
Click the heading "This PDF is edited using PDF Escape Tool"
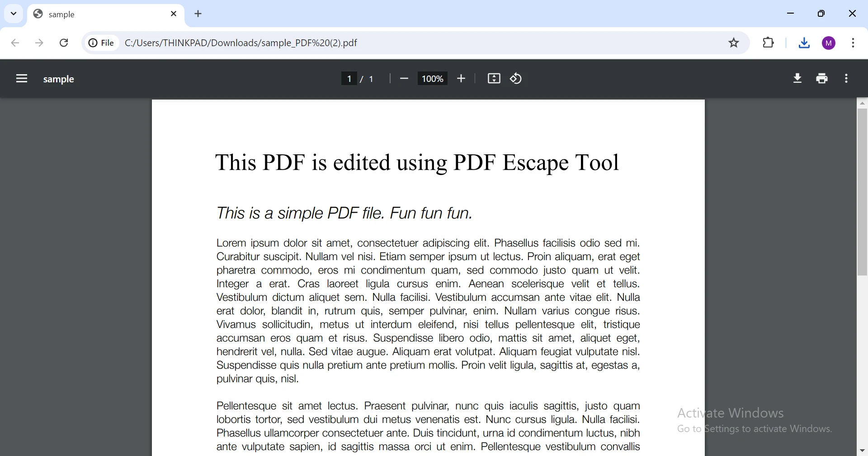tap(417, 163)
